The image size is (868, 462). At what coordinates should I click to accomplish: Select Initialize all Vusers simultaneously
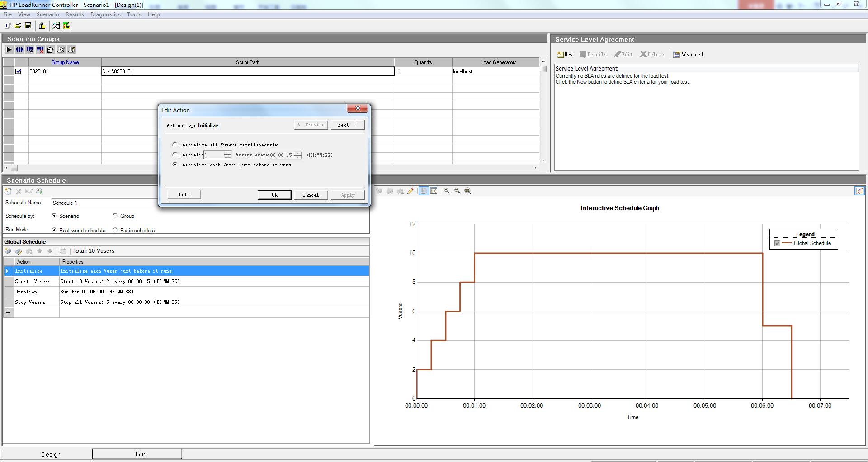pos(175,145)
